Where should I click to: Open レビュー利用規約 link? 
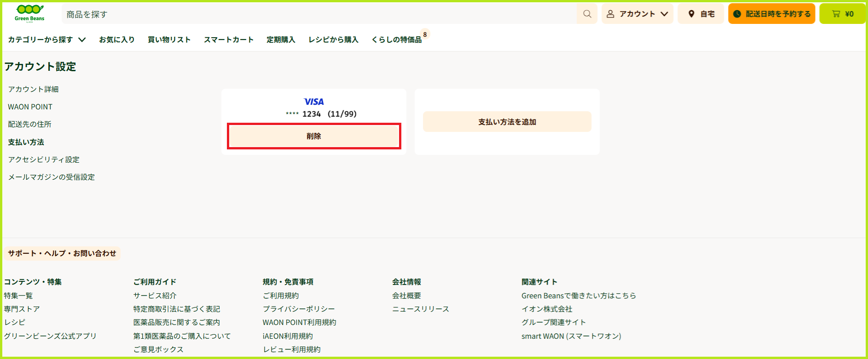(292, 349)
